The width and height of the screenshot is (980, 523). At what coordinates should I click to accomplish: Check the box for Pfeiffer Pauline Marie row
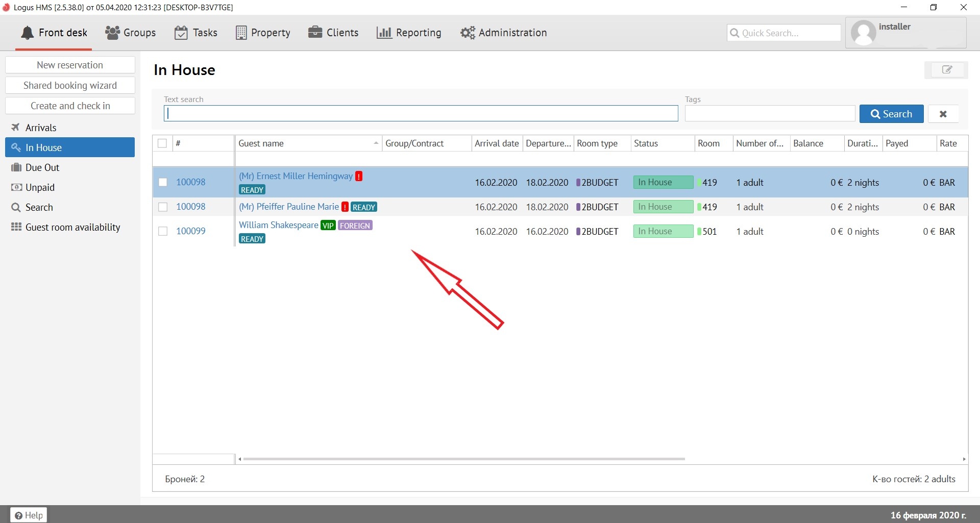pos(163,207)
